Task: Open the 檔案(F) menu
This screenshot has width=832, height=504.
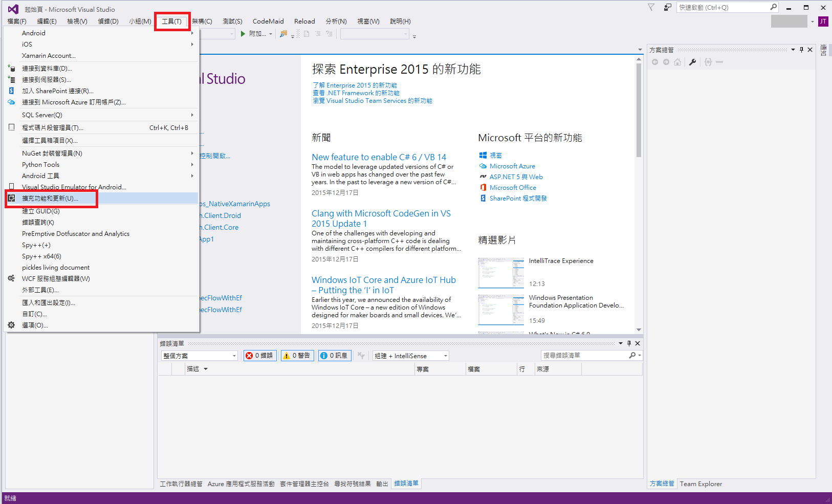Action: [17, 21]
